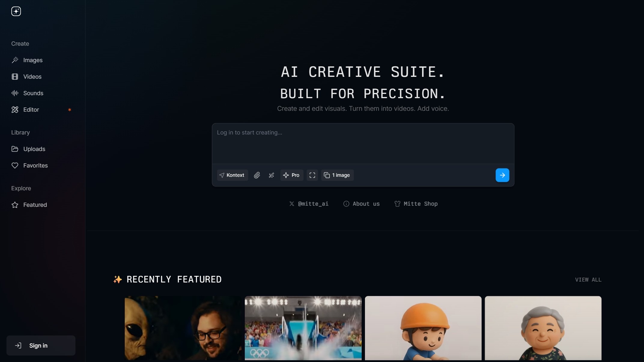Open the Favorites heart item
644x362 pixels.
(x=35, y=166)
